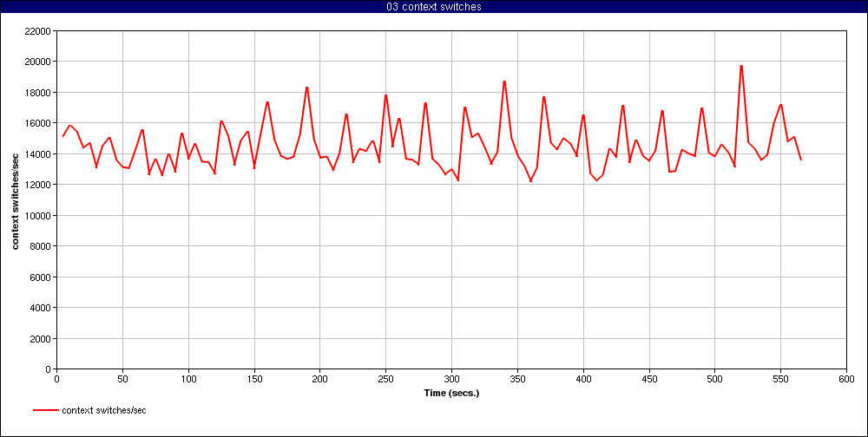868x437 pixels.
Task: Click the vertical "context switches/sec" y-axis title
Action: point(16,199)
